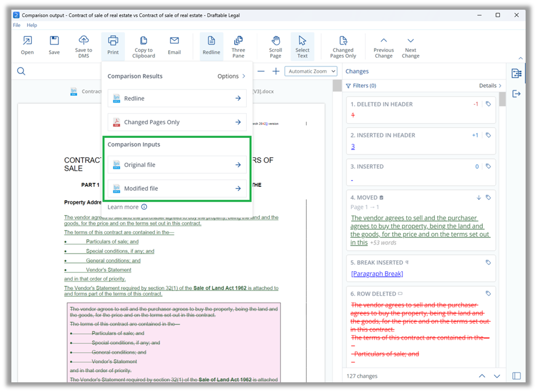This screenshot has height=392, width=537.
Task: Go to Next Change
Action: point(410,46)
